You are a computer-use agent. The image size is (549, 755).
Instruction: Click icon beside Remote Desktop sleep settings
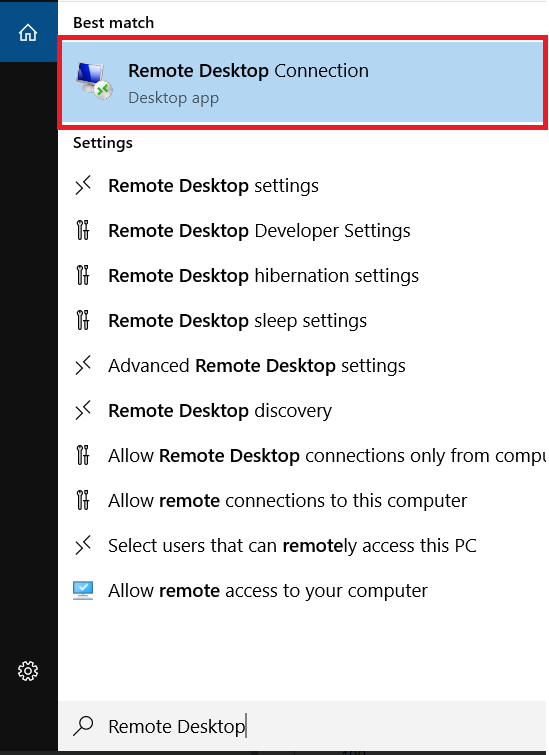(x=83, y=320)
